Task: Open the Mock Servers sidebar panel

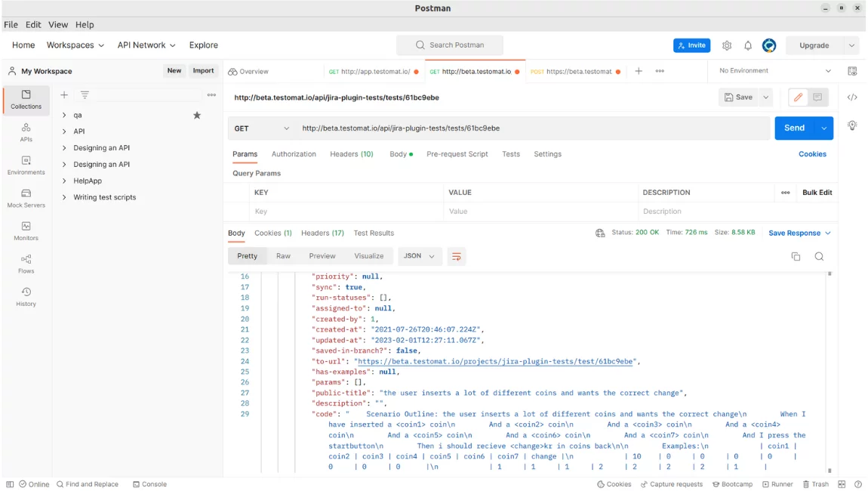Action: pos(26,198)
